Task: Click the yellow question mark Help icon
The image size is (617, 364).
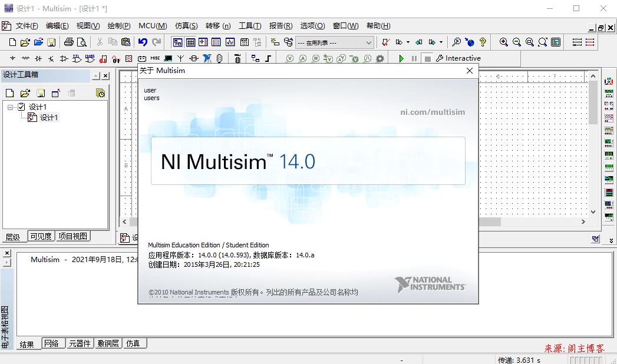Action: tap(483, 42)
